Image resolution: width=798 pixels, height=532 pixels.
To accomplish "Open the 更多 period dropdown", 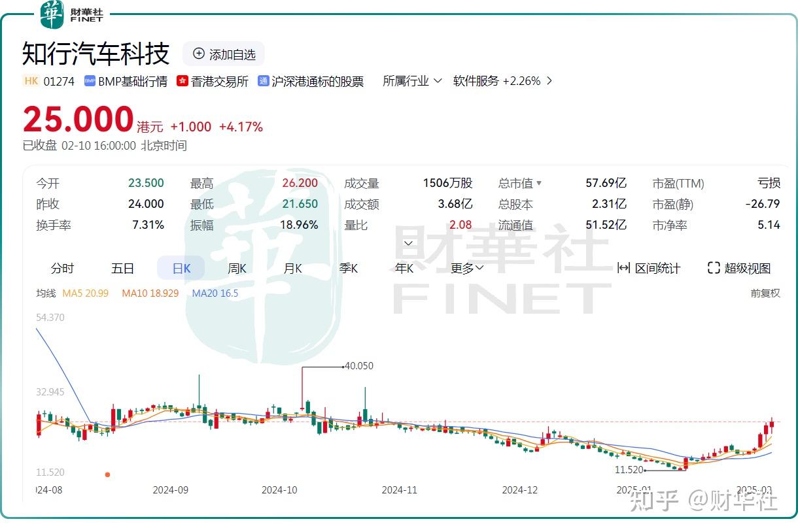I will (467, 268).
